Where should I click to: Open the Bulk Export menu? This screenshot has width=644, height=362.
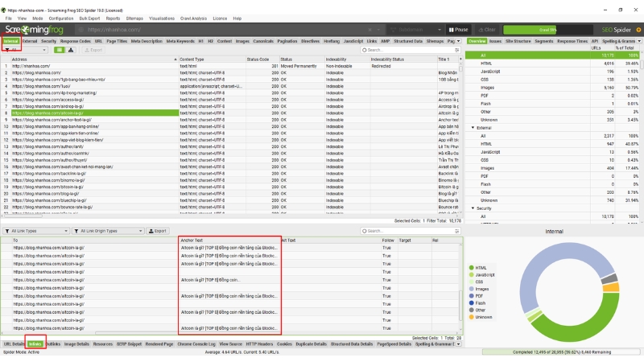click(x=89, y=19)
